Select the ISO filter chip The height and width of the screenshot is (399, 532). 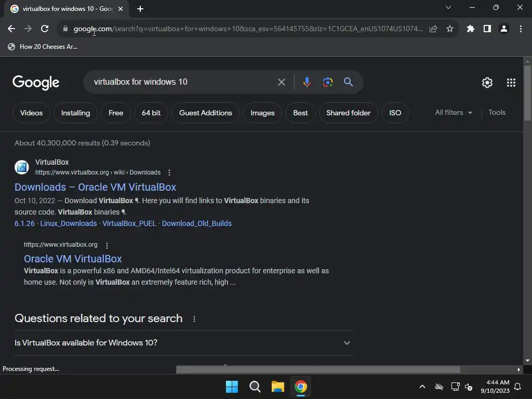395,113
